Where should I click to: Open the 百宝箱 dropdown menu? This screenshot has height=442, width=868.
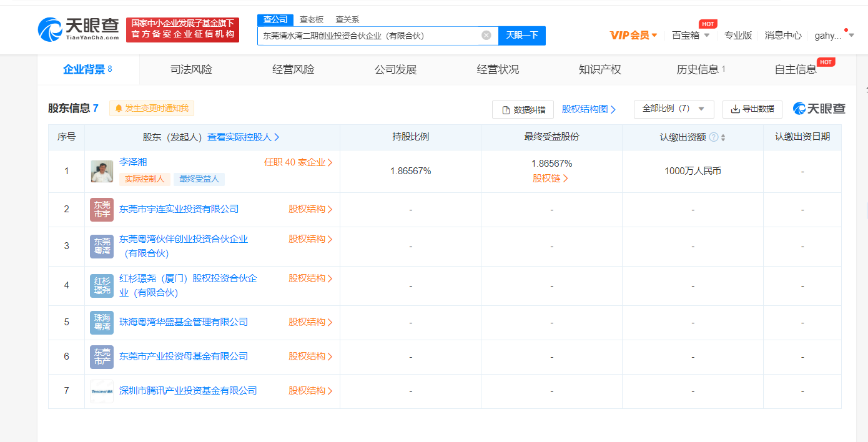pos(691,36)
